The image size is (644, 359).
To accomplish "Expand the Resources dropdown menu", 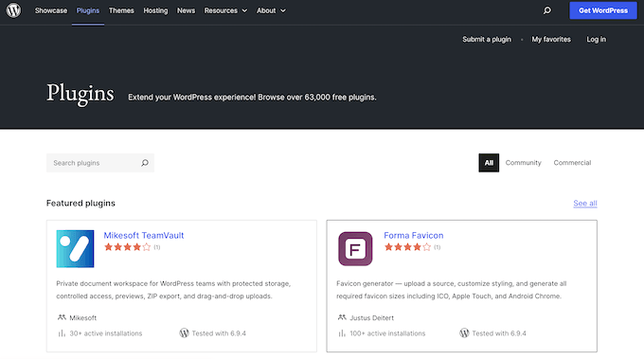I will click(x=225, y=10).
